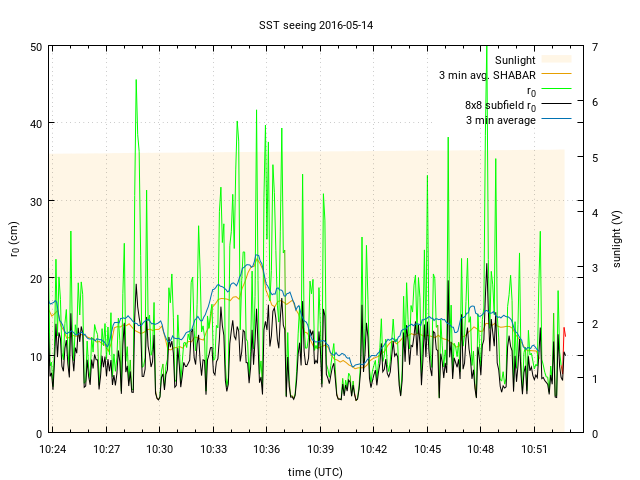Click the blue 3 min average legend line
The image size is (640, 480).
[x=556, y=120]
